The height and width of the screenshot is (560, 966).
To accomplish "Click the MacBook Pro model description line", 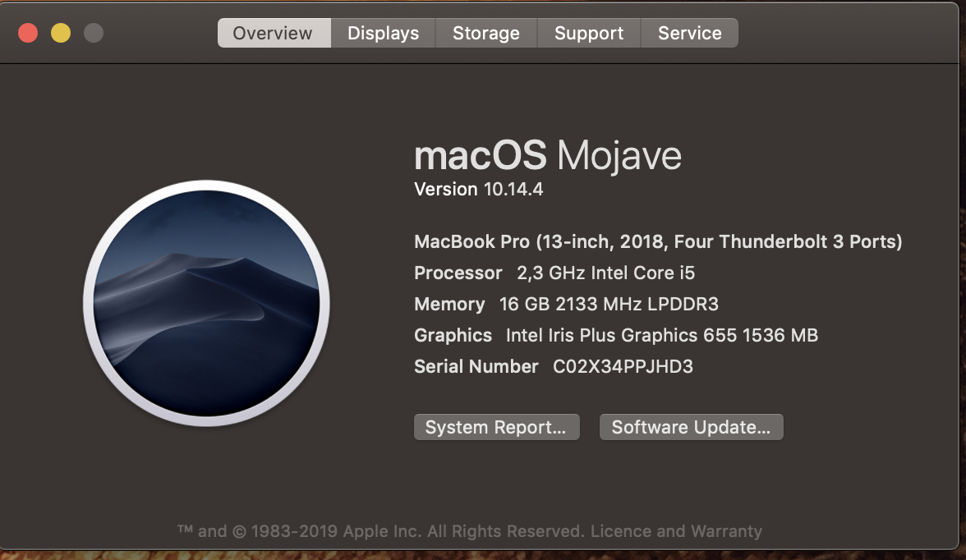I will click(x=658, y=241).
